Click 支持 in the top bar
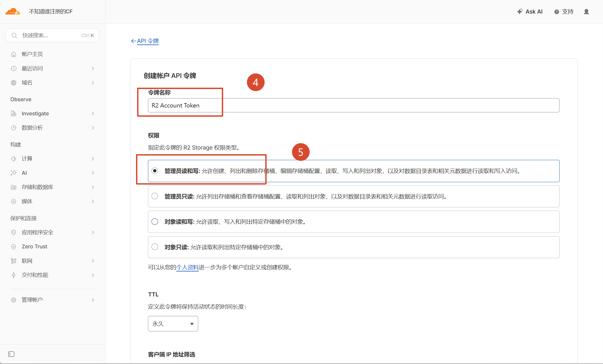The width and height of the screenshot is (603, 364). (568, 12)
